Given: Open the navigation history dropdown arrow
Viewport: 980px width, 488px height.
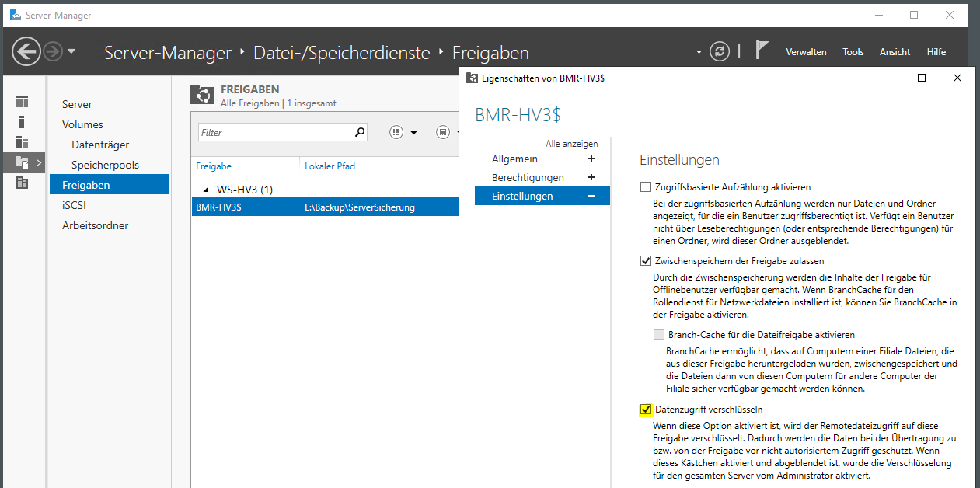Looking at the screenshot, I should tap(71, 52).
